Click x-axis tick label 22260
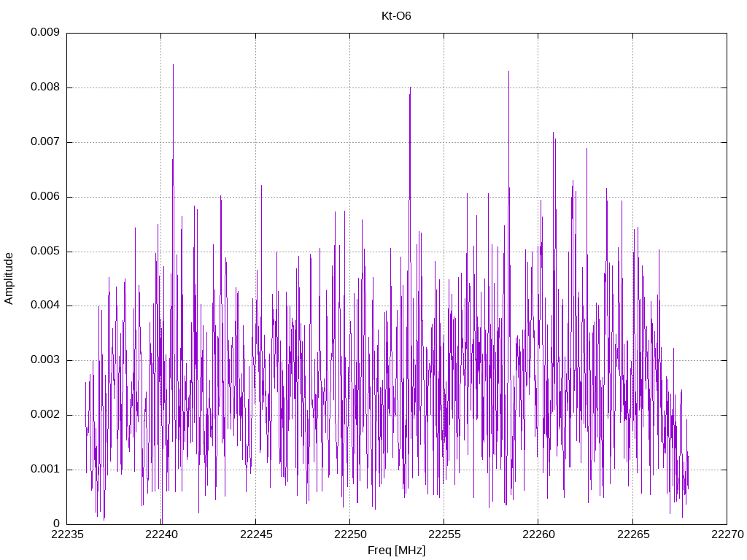 click(x=539, y=534)
